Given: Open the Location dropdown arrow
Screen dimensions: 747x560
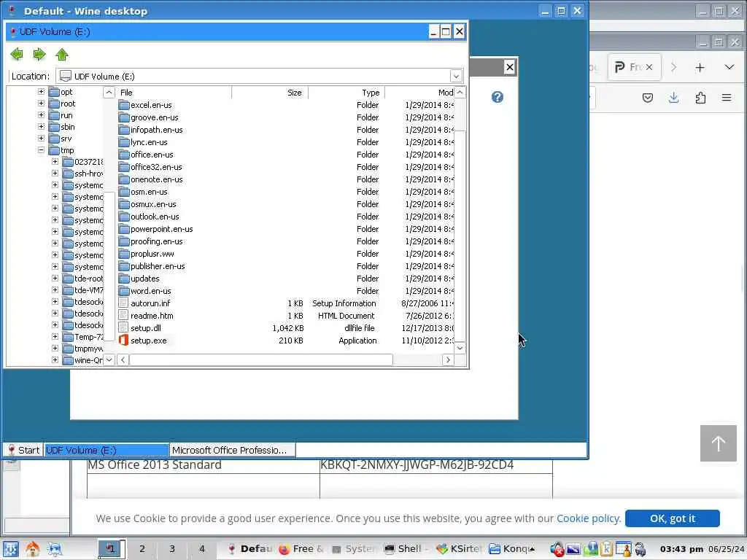Looking at the screenshot, I should 456,76.
